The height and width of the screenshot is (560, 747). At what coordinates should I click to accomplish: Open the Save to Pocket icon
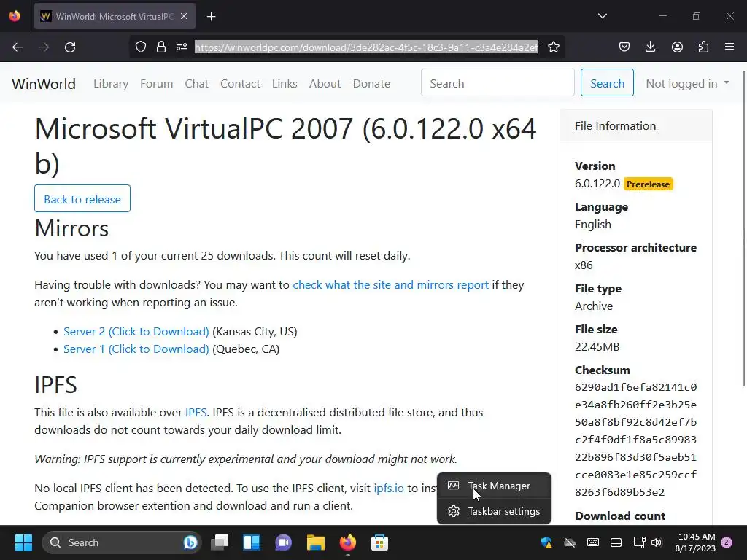click(624, 47)
